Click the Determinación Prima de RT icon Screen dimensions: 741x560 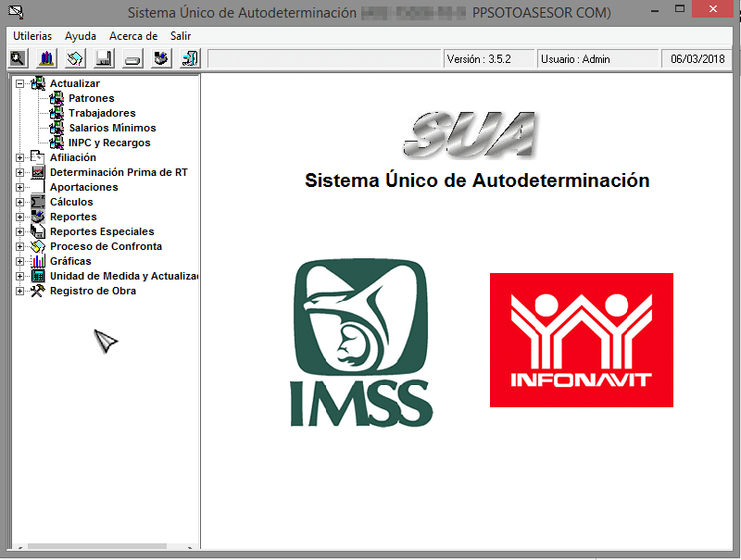tap(38, 172)
